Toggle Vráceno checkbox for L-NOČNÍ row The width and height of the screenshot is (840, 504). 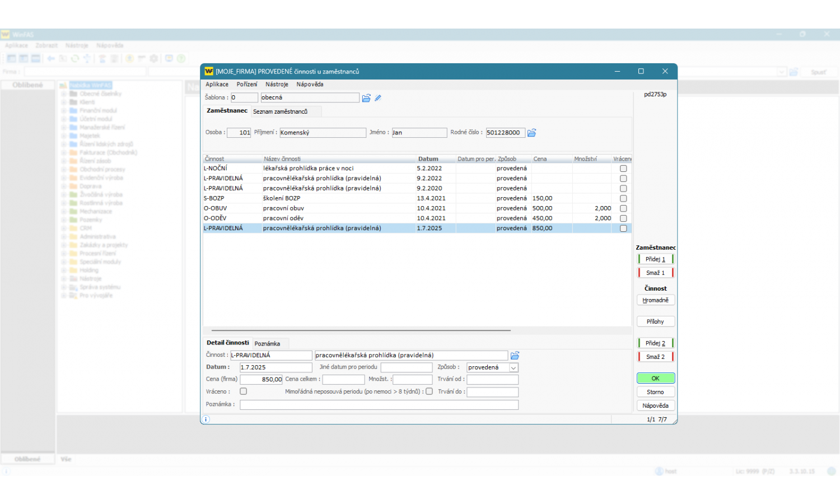tap(623, 169)
